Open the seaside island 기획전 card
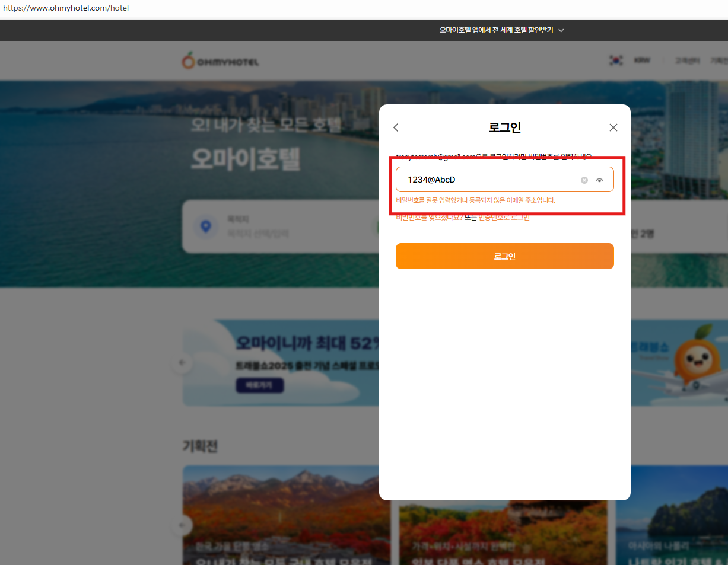The width and height of the screenshot is (728, 565). [672, 515]
